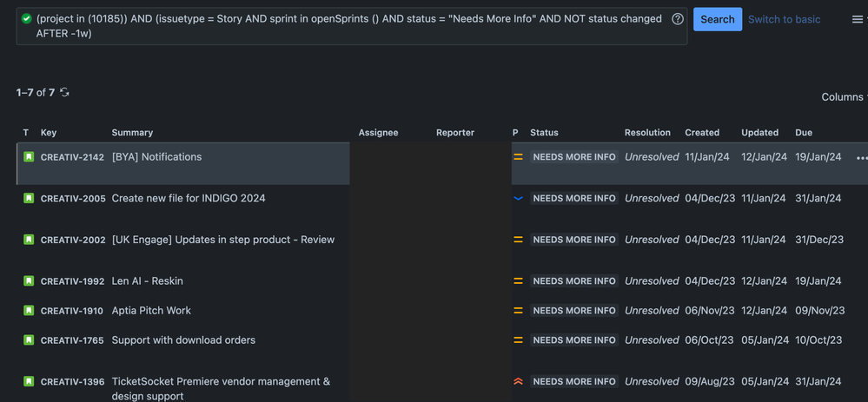Click the low priority icon for CREATIV-2005
This screenshot has height=402, width=868.
coord(518,198)
